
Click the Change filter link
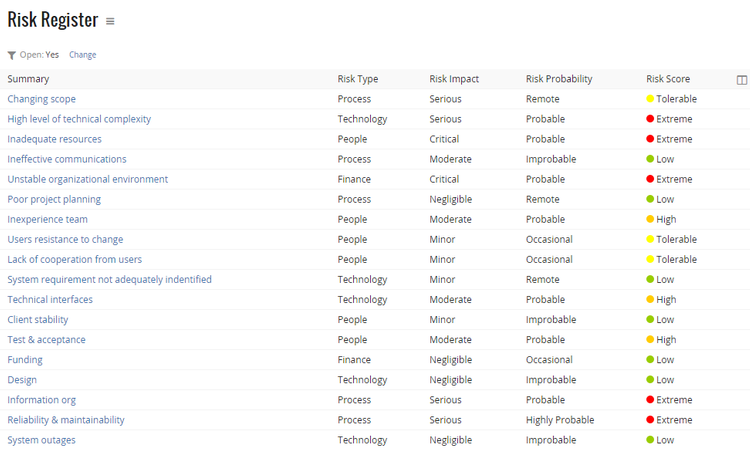coord(82,55)
